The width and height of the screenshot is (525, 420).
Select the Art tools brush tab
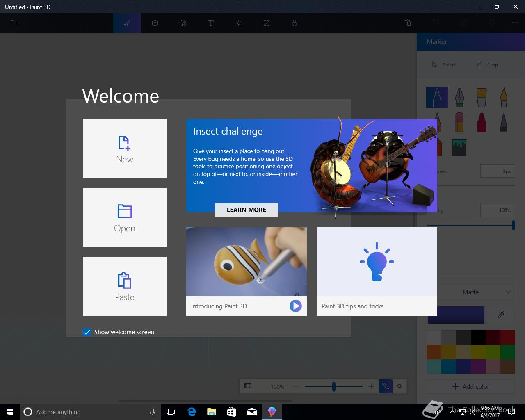click(x=127, y=23)
